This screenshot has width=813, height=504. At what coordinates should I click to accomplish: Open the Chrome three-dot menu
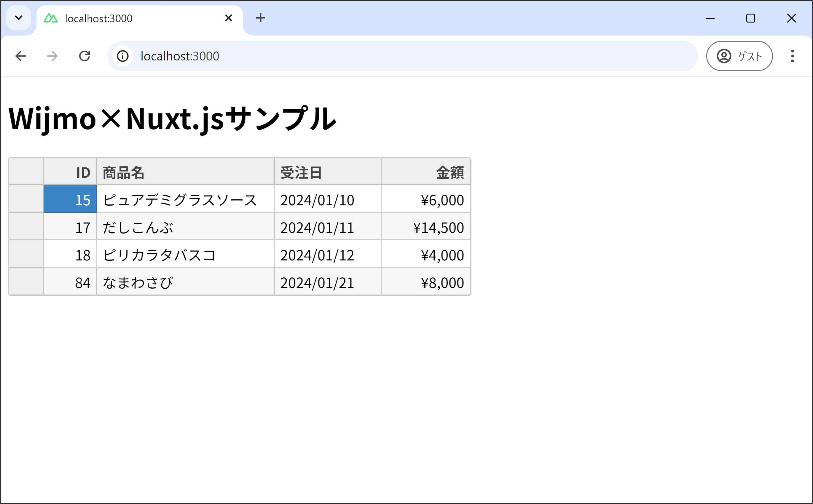click(792, 56)
